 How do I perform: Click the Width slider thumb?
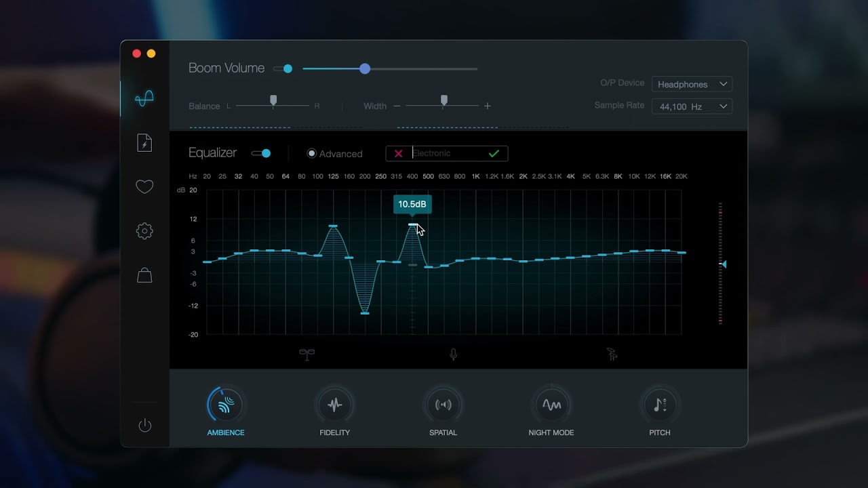tap(444, 100)
